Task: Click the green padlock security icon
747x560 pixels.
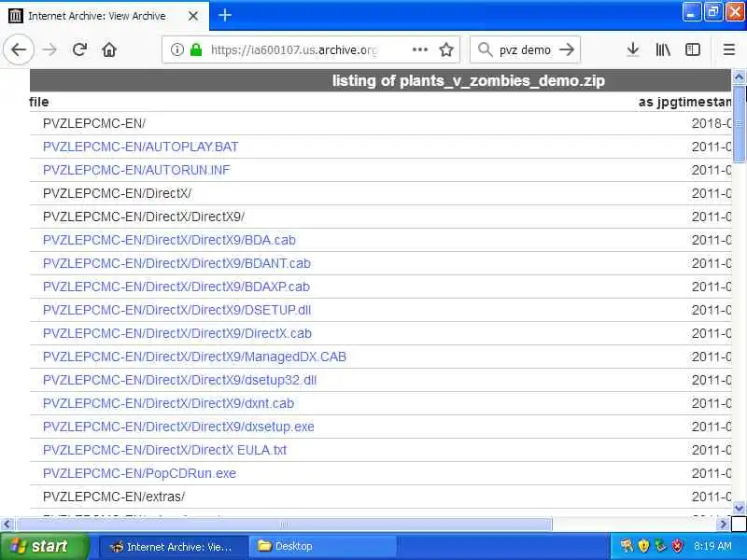Action: click(x=196, y=49)
